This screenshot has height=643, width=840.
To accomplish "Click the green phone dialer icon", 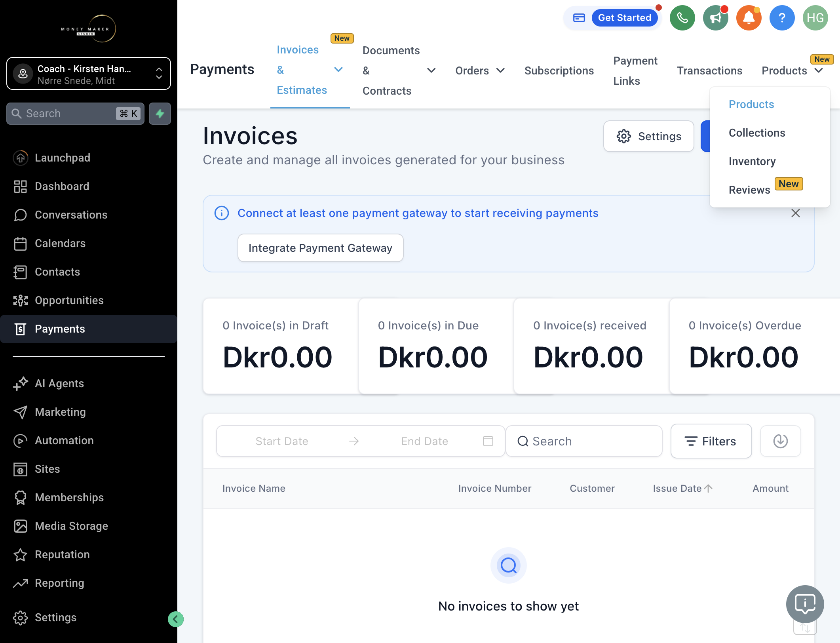I will tap(682, 18).
